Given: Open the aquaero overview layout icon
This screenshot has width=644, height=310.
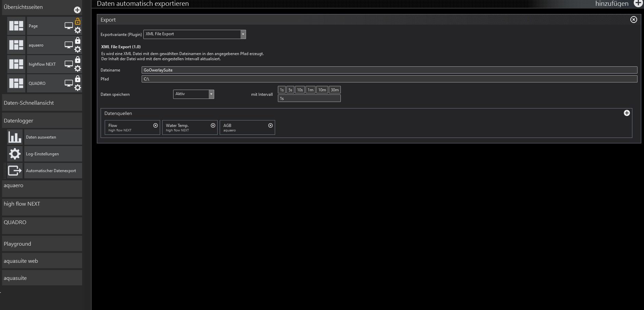Looking at the screenshot, I should (16, 45).
